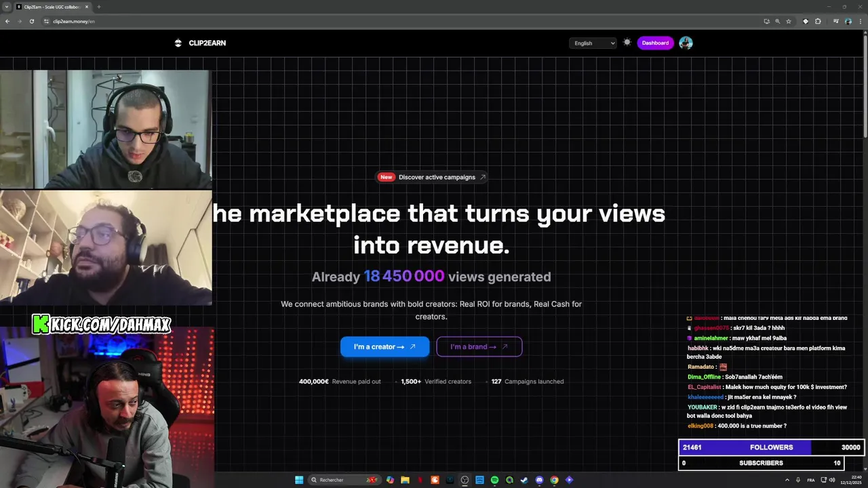Screen dimensions: 868x488
Task: Open Steam from the taskbar
Action: (x=524, y=480)
